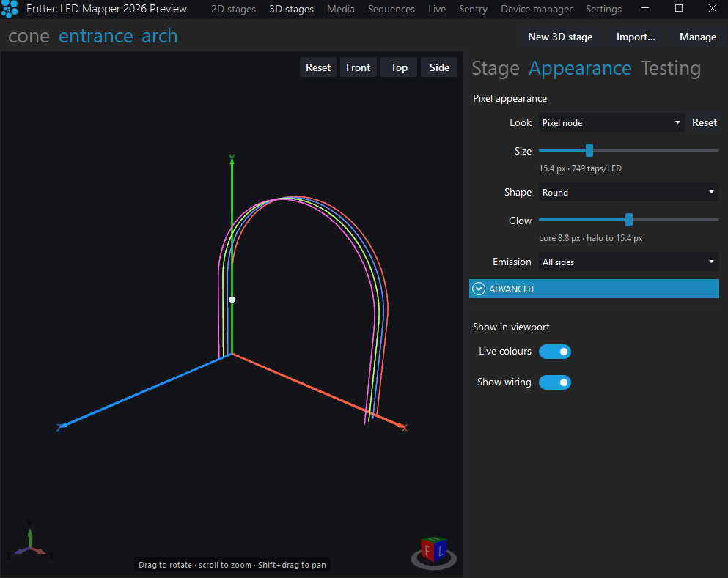This screenshot has height=578, width=728.
Task: Close the LED Mapper window
Action: coord(712,8)
